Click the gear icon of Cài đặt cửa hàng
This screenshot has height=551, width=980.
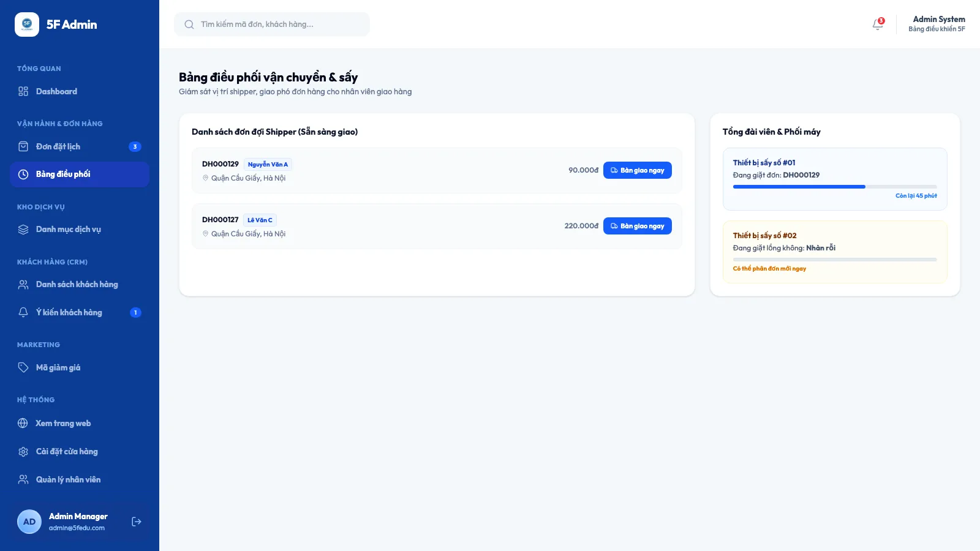tap(23, 451)
